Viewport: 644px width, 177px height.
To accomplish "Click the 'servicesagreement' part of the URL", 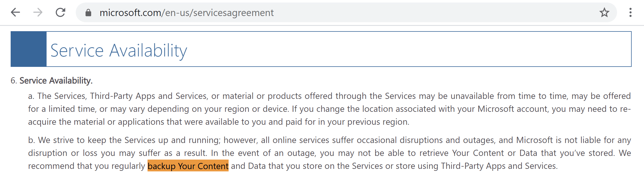I will (x=233, y=13).
